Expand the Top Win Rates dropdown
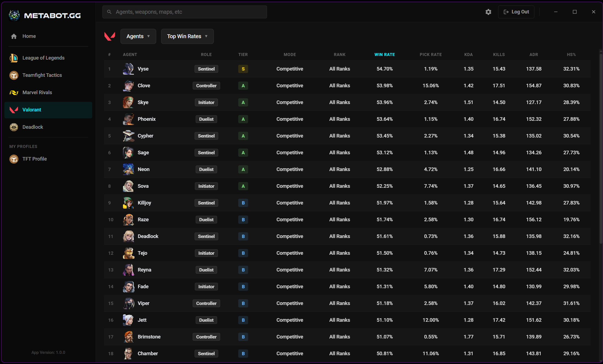 click(x=187, y=36)
